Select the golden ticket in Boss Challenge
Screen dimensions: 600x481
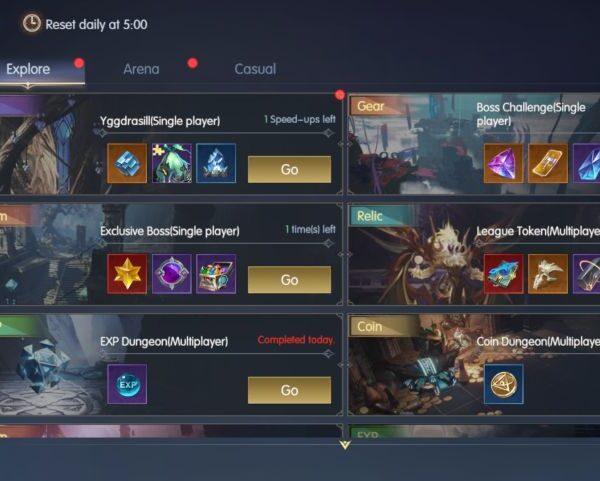click(548, 163)
